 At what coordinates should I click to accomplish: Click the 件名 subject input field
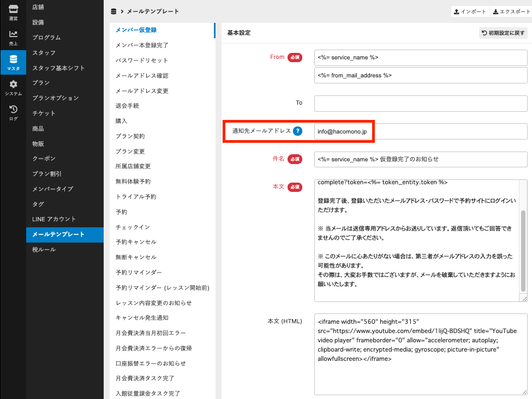[420, 159]
